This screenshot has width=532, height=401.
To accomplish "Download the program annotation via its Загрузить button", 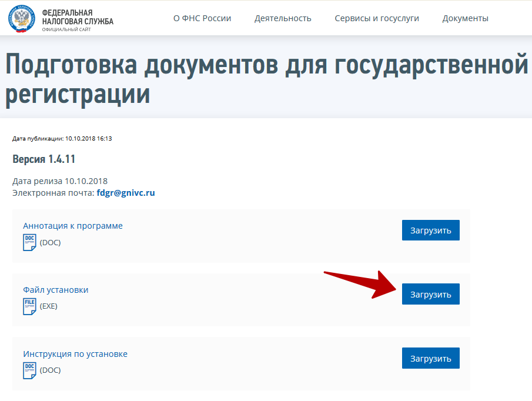I will pos(430,230).
